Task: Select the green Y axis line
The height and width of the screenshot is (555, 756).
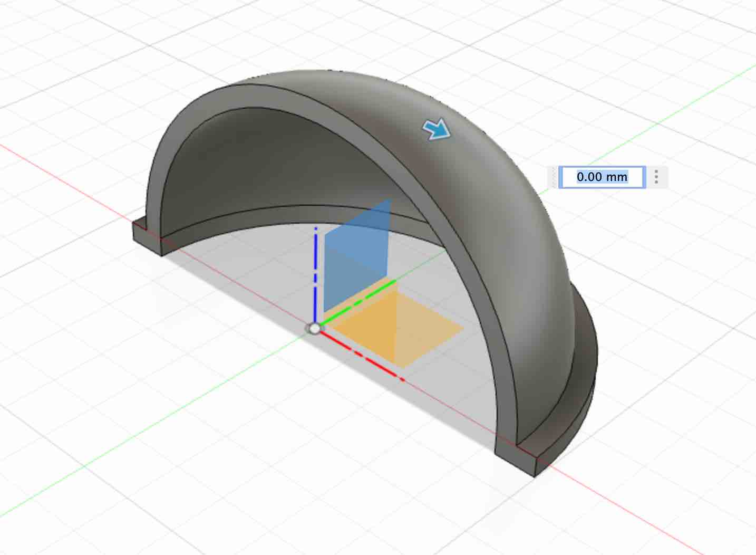Action: point(358,302)
